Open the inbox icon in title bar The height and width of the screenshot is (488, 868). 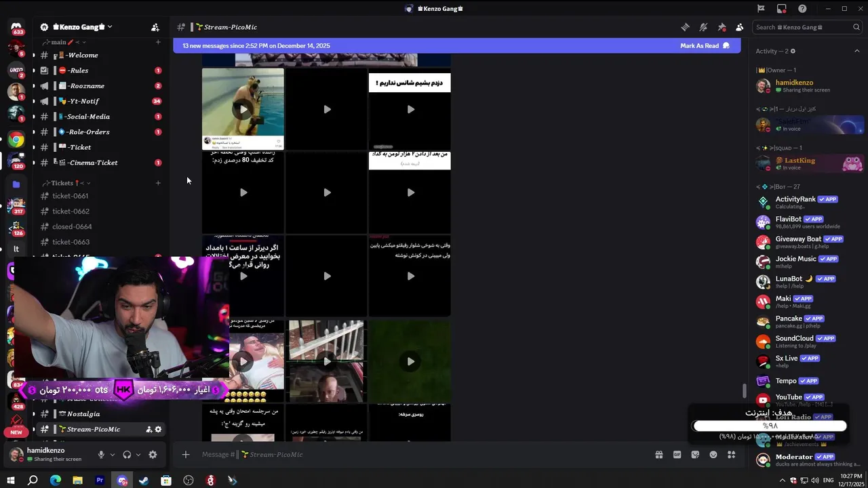(782, 9)
